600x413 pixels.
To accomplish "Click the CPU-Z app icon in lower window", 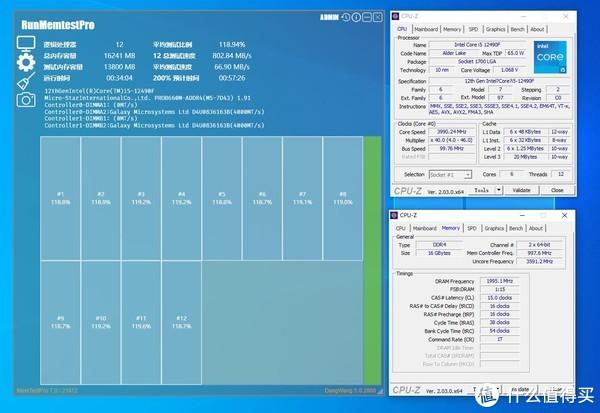I will click(x=394, y=215).
